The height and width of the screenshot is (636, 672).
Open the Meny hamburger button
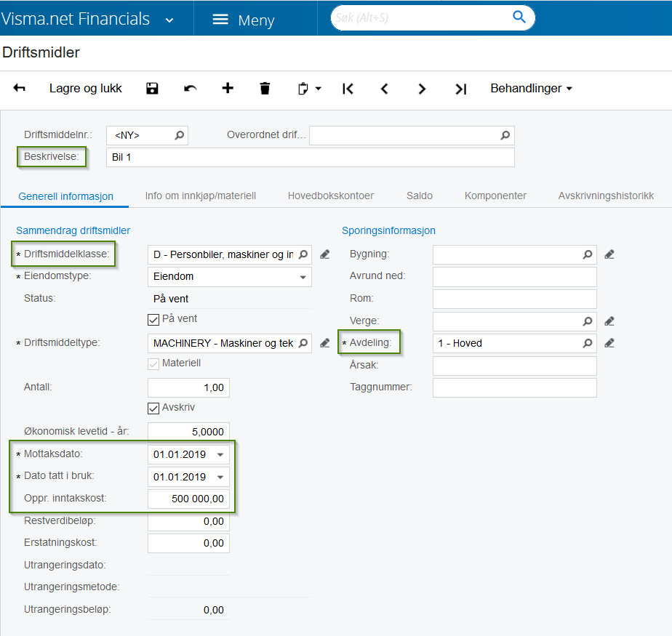pyautogui.click(x=244, y=20)
